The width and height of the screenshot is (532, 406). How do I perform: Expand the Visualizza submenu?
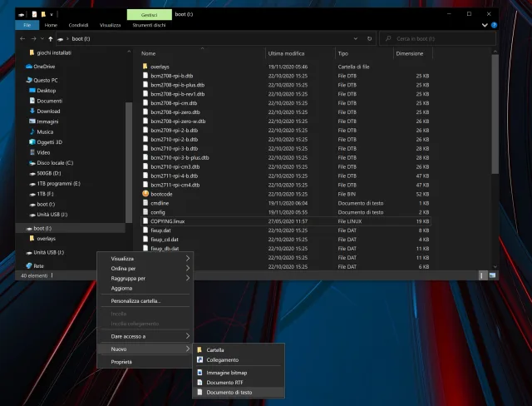188,259
